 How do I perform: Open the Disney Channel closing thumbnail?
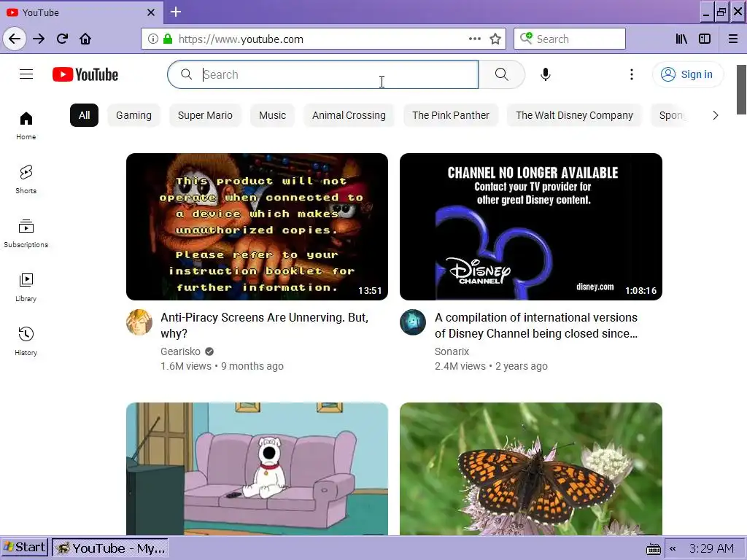[x=531, y=227]
